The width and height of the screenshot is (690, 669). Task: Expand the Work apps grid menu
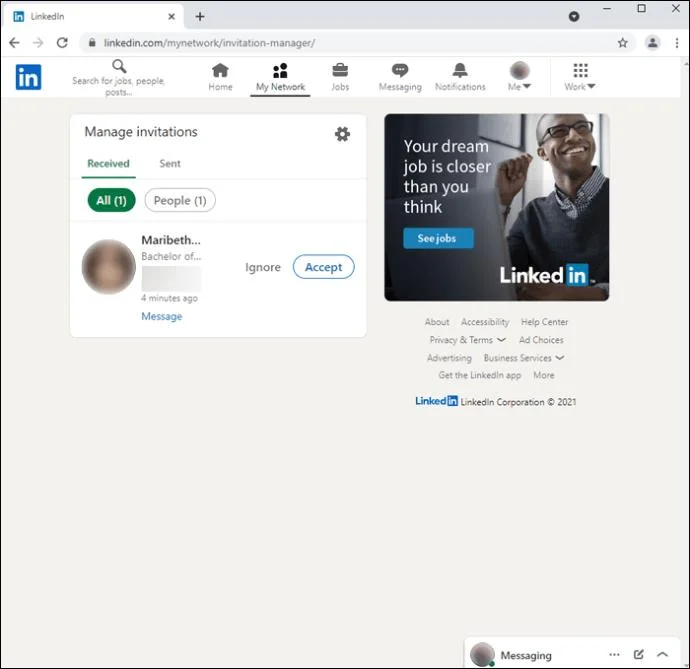(580, 77)
